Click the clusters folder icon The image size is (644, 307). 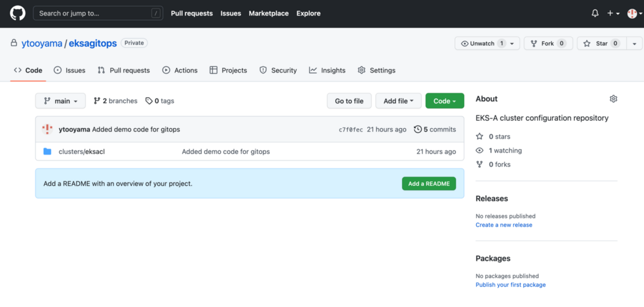[x=48, y=152]
